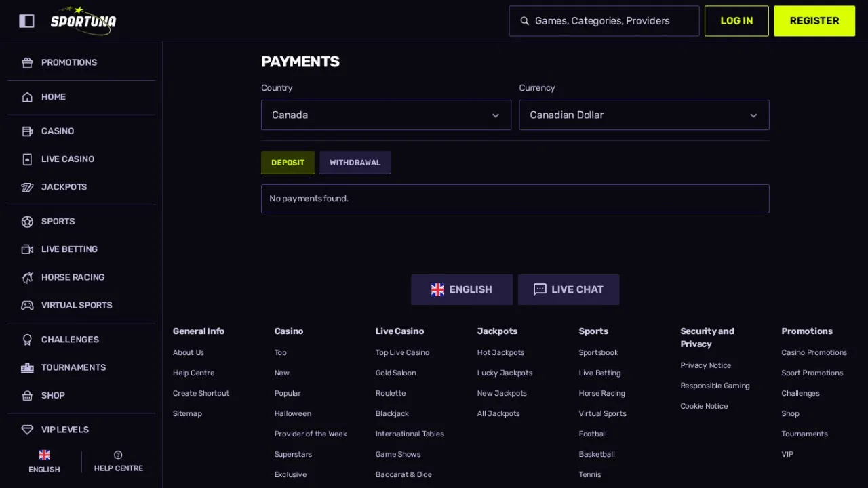Click the Shop basket icon
The image size is (868, 488).
coord(27,395)
